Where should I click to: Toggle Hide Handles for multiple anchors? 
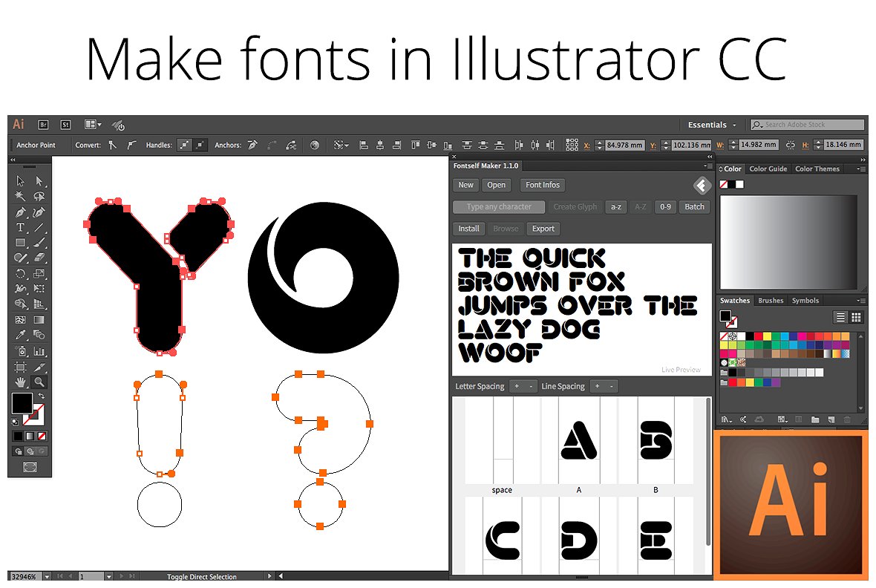[x=200, y=146]
